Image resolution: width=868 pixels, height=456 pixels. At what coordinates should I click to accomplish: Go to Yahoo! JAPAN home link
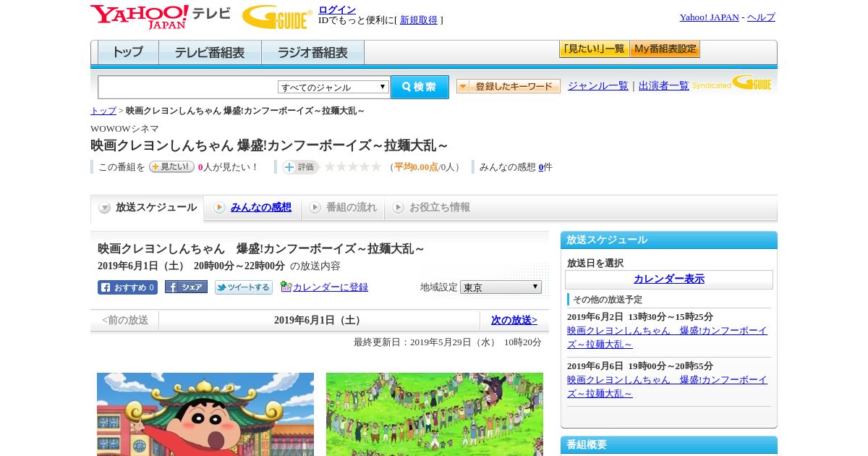tap(709, 17)
